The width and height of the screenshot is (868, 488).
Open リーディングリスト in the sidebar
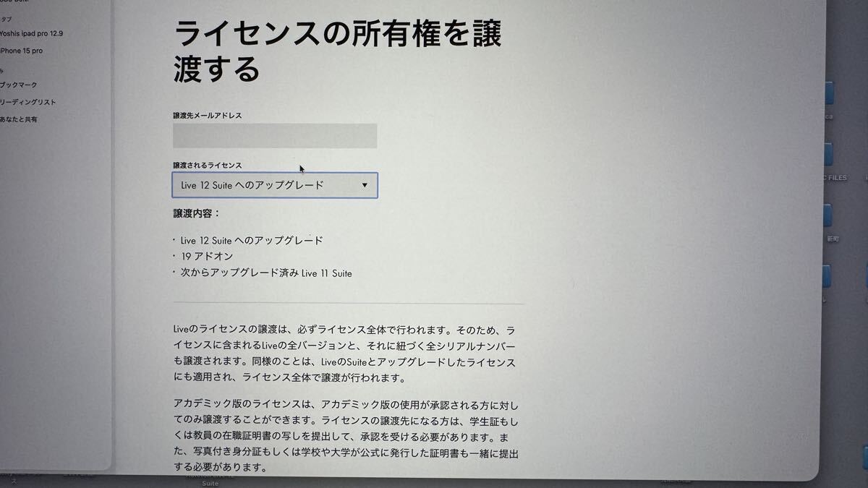coord(28,103)
